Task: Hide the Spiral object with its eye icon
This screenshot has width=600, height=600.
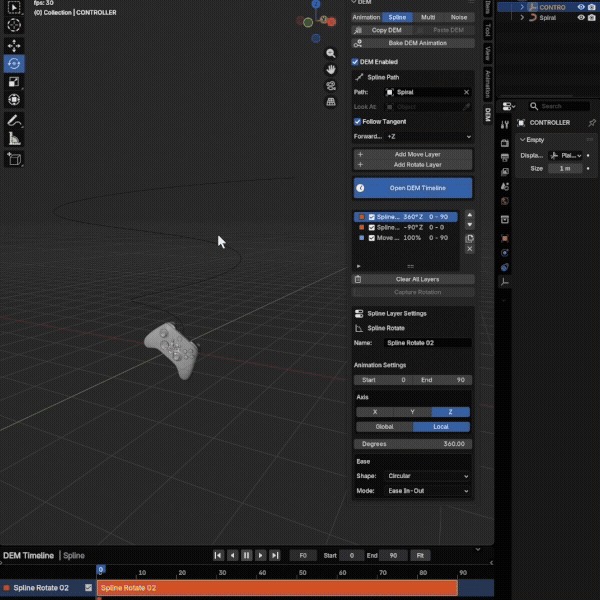Action: point(581,18)
